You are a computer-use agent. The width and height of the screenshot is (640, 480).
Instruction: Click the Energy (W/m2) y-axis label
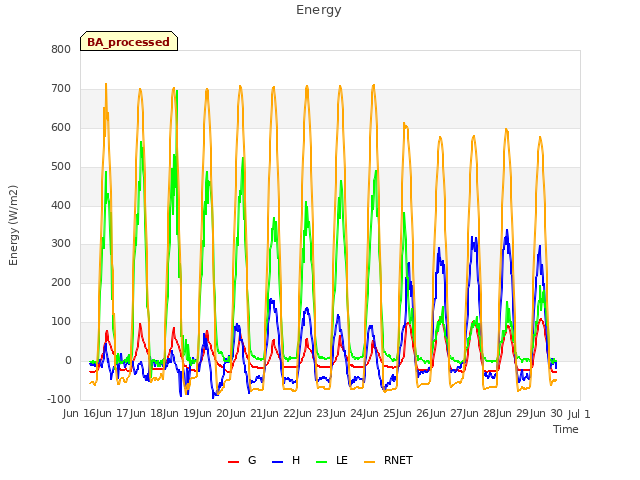coord(13,225)
